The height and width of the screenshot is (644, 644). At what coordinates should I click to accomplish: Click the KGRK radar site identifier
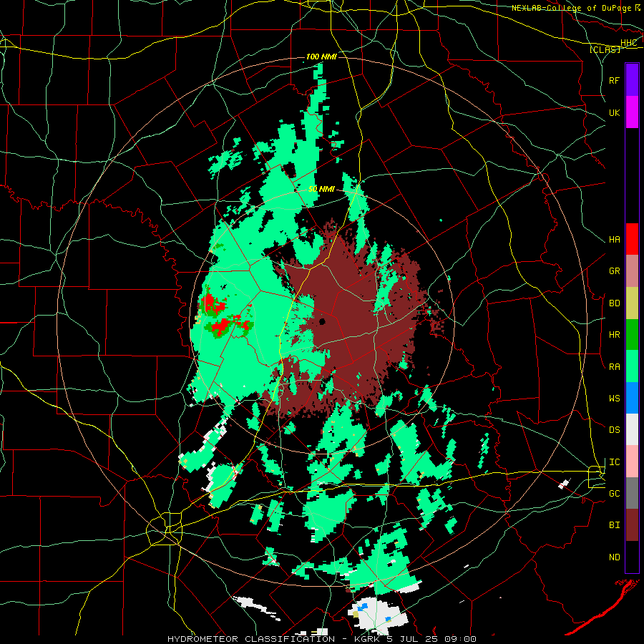[x=366, y=639]
